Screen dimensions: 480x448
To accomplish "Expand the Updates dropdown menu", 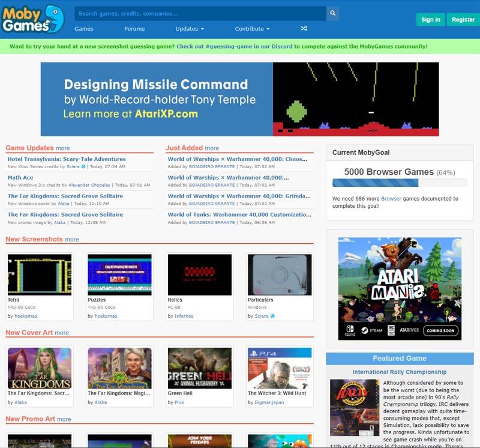I will click(190, 29).
